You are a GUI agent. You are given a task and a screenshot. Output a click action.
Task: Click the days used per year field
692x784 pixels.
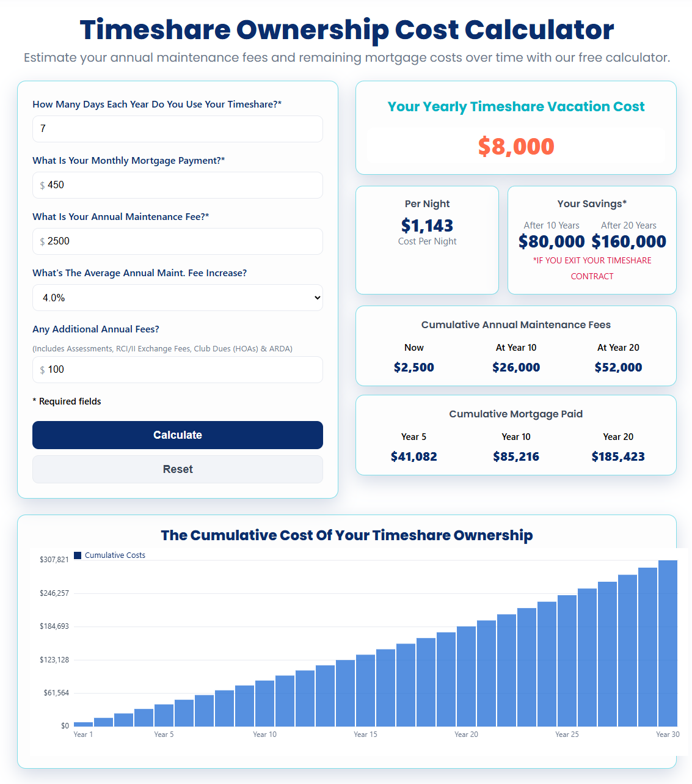point(177,129)
